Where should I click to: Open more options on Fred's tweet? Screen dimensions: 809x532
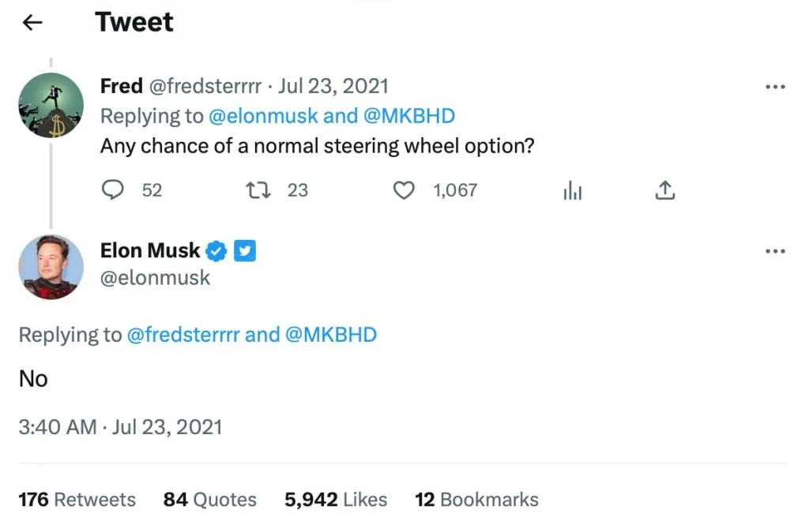coord(775,86)
